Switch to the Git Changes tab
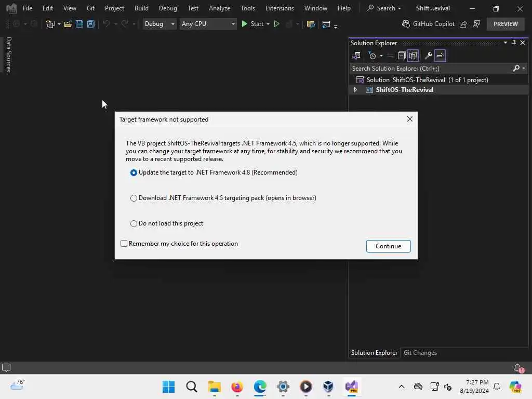The height and width of the screenshot is (399, 532). tap(420, 353)
